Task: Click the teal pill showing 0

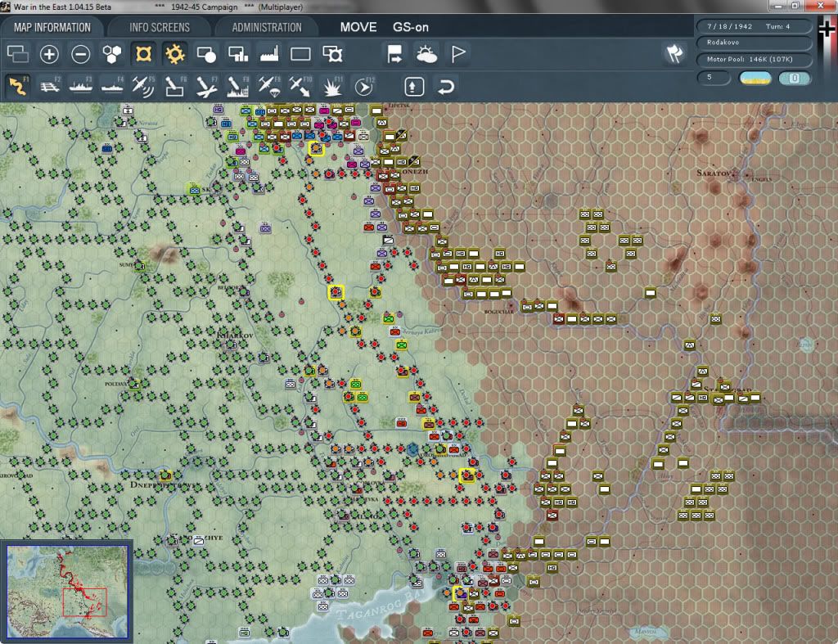Action: (x=795, y=78)
